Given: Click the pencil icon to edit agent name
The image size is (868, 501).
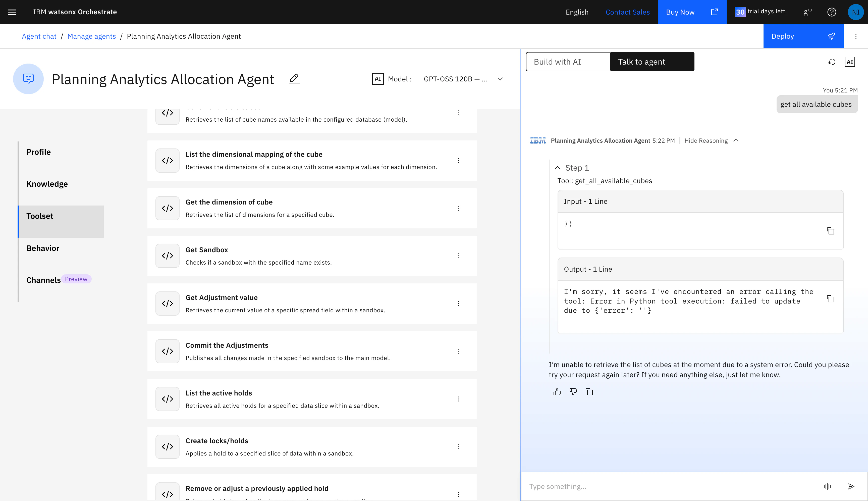Looking at the screenshot, I should point(294,79).
